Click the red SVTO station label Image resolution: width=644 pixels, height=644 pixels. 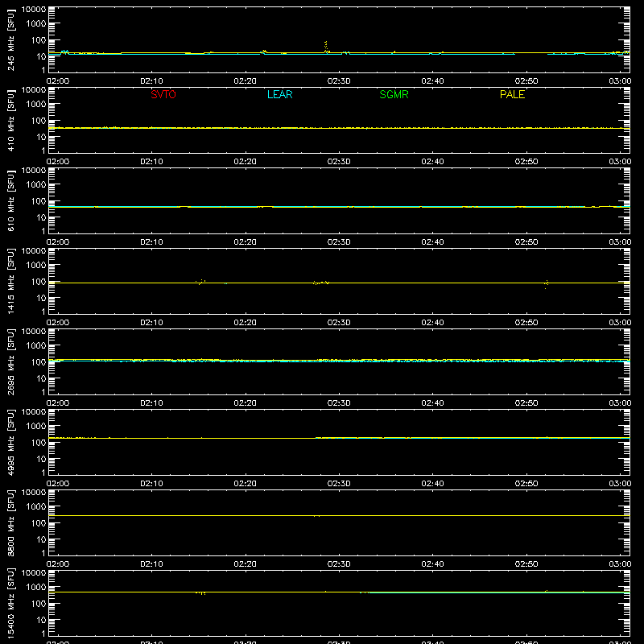(x=163, y=94)
